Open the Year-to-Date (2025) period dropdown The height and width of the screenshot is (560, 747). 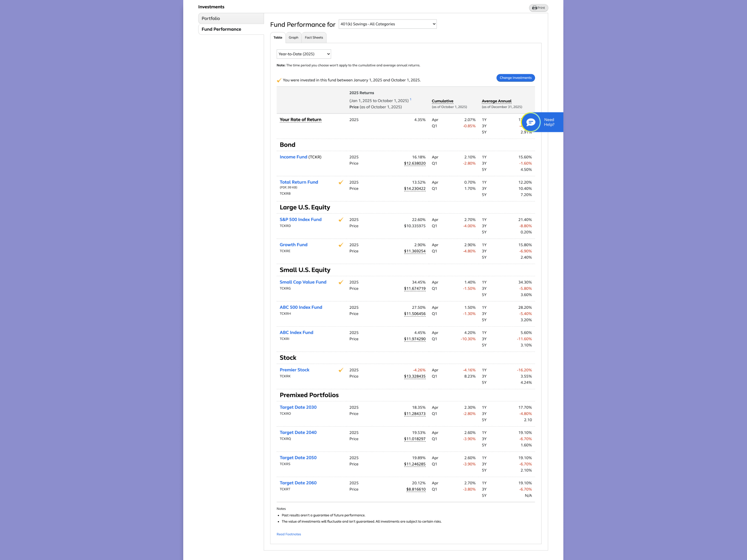303,54
